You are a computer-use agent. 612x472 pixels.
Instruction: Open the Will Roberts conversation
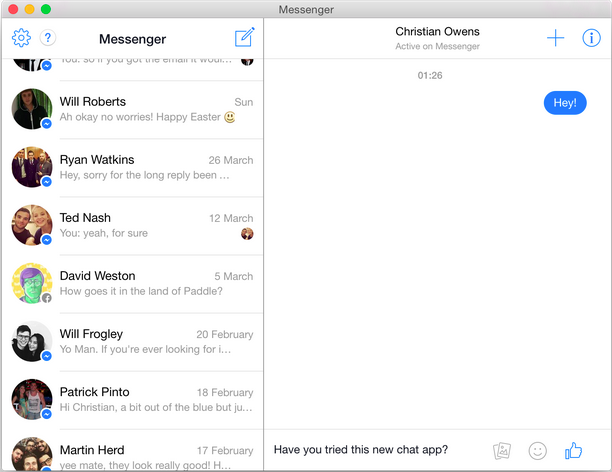pyautogui.click(x=133, y=110)
